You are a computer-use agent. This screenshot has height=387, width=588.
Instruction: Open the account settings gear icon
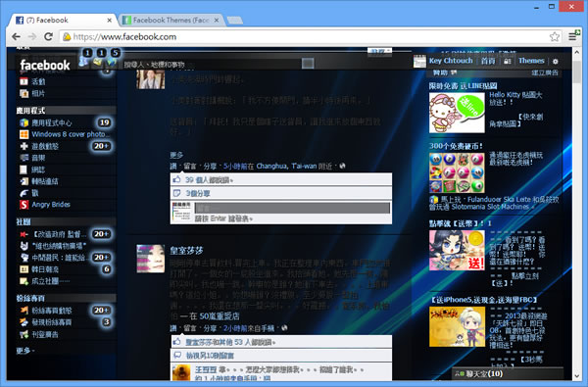click(x=556, y=61)
